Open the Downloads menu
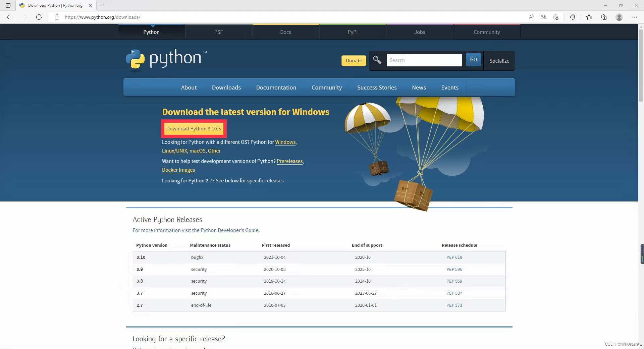Screen dimensions: 644x349 (x=226, y=88)
